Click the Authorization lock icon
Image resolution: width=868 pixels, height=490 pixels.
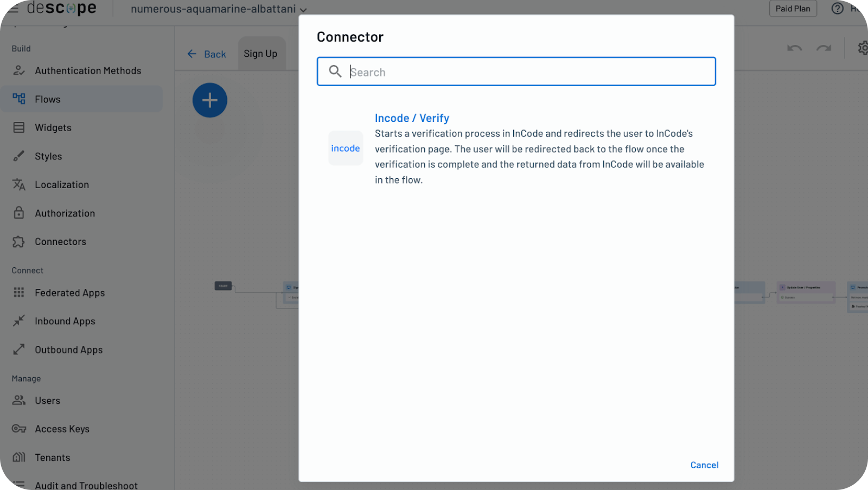click(19, 213)
